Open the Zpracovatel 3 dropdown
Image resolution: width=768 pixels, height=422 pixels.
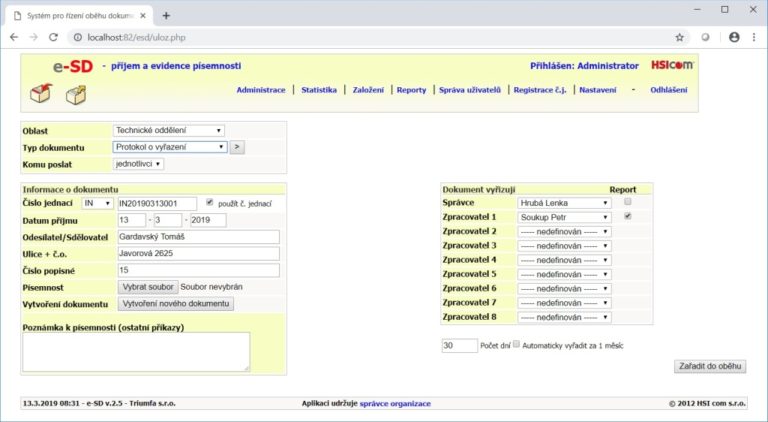point(564,246)
